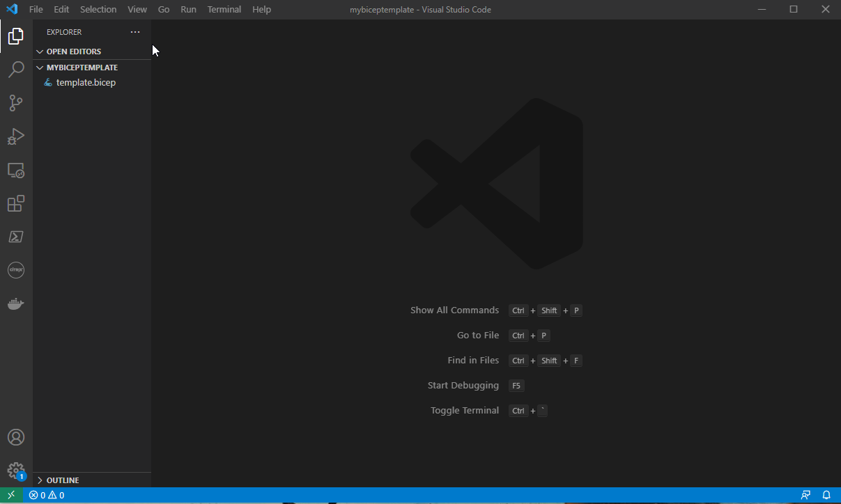Open the Explorer view in activity bar
Viewport: 841px width, 504px height.
coord(16,36)
